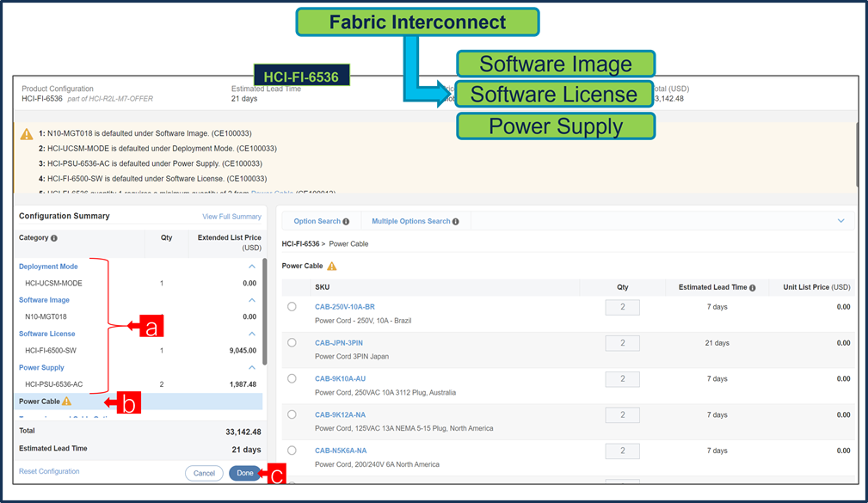Open CAB-250V-10A-BR SKU link
The image size is (868, 503).
[x=345, y=307]
